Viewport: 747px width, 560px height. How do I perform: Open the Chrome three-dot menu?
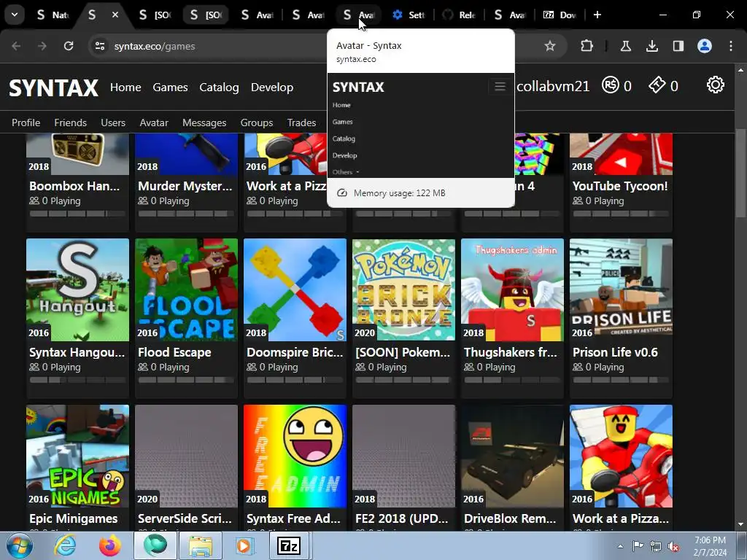(x=731, y=46)
